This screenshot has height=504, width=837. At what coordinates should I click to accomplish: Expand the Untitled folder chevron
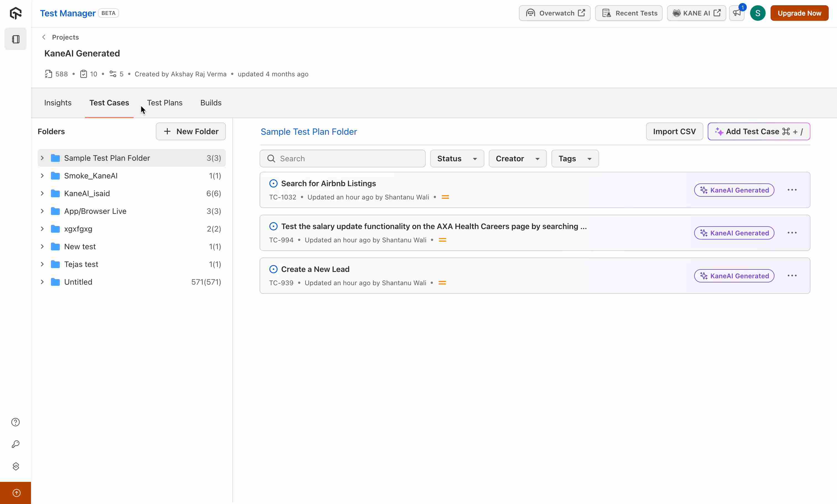tap(42, 282)
